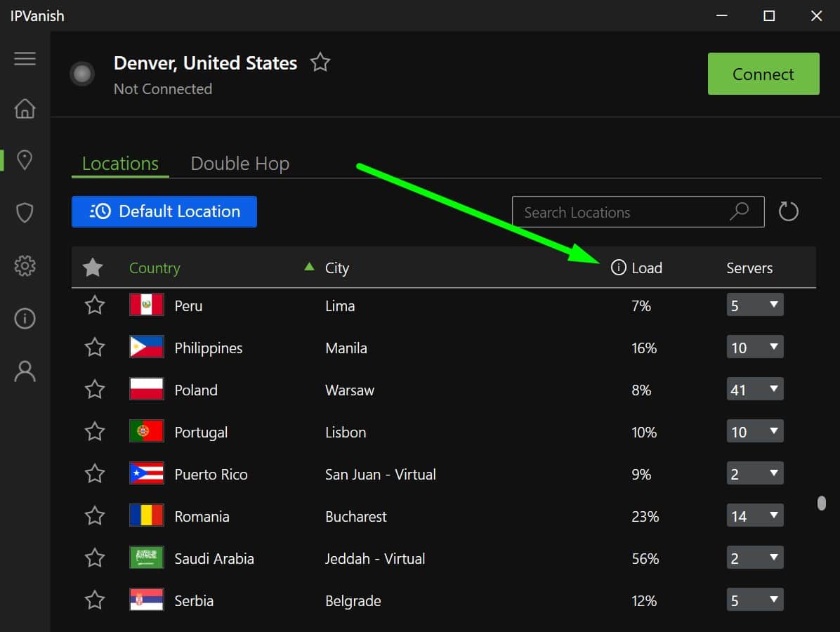840x632 pixels.
Task: Click the Poland flag icon
Action: click(146, 389)
